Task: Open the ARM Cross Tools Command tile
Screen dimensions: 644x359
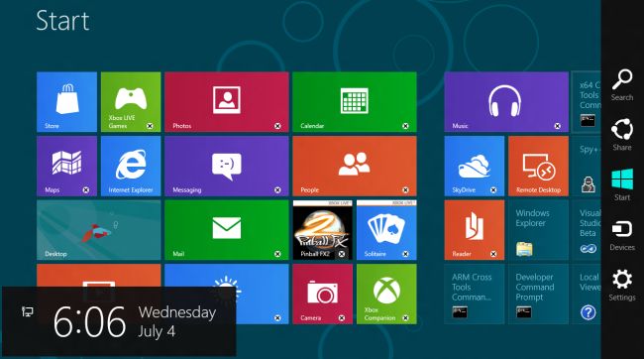Action: point(474,294)
